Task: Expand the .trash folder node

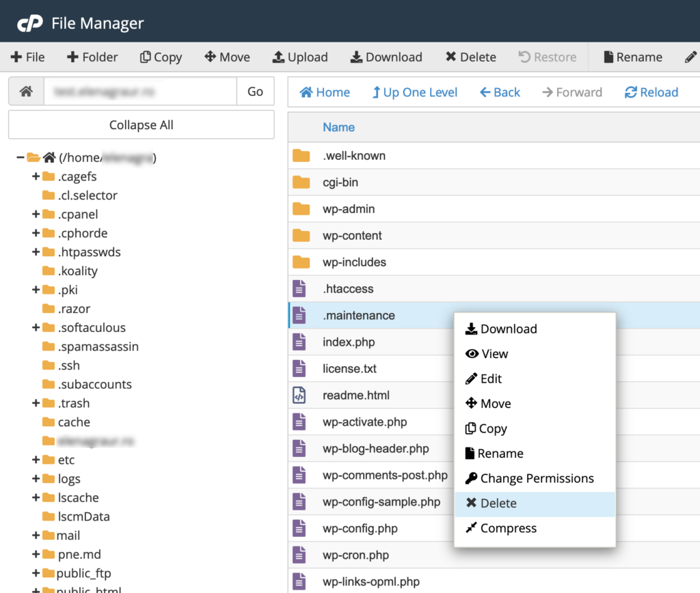Action: pos(36,403)
